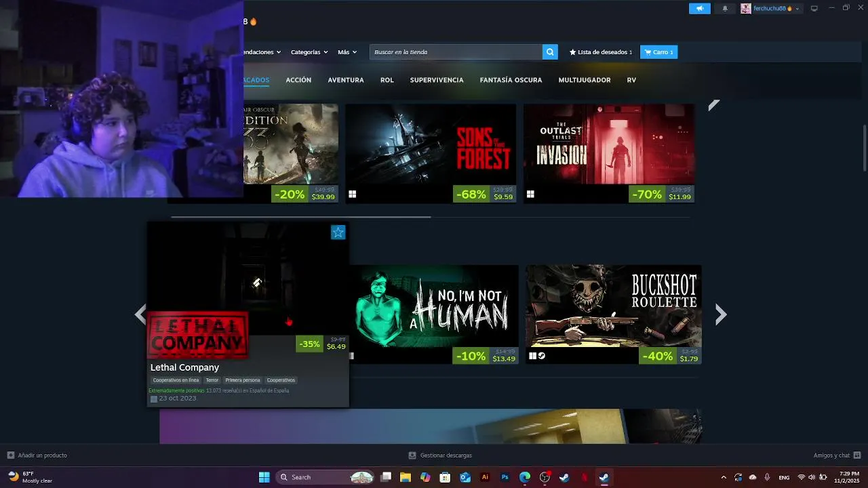Image resolution: width=868 pixels, height=488 pixels.
Task: Click the Cooperativos tag
Action: pos(281,380)
